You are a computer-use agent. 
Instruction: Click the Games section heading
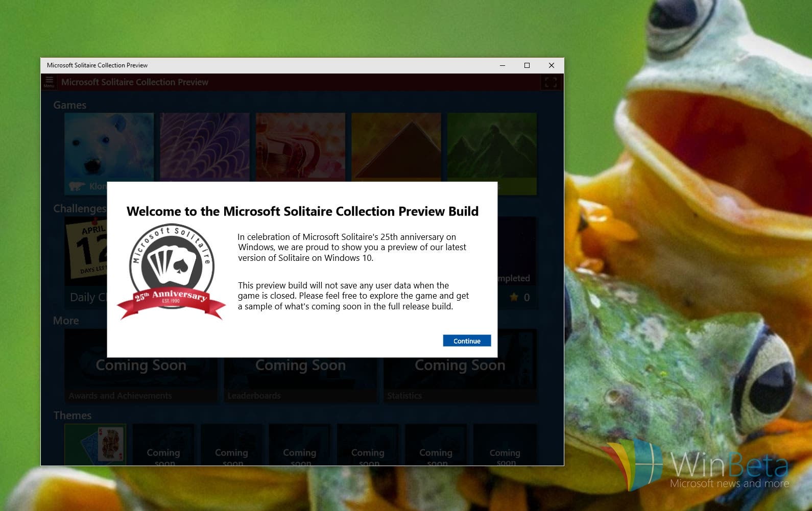pos(70,105)
